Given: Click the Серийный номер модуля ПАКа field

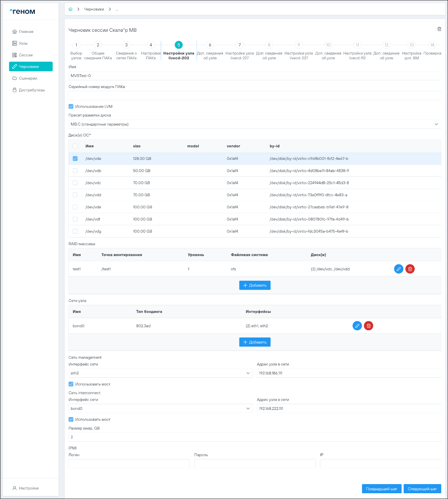Looking at the screenshot, I should click(254, 96).
